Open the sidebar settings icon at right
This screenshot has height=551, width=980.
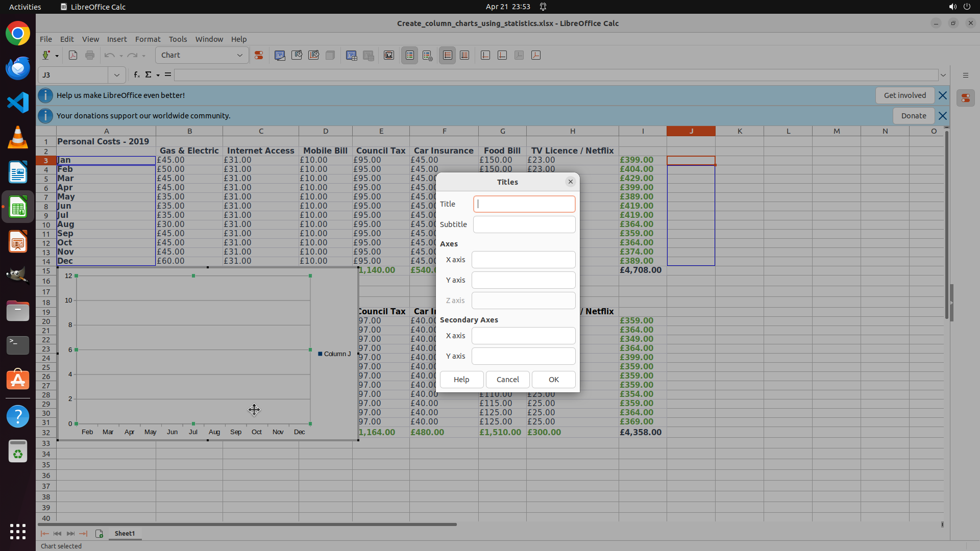[965, 75]
